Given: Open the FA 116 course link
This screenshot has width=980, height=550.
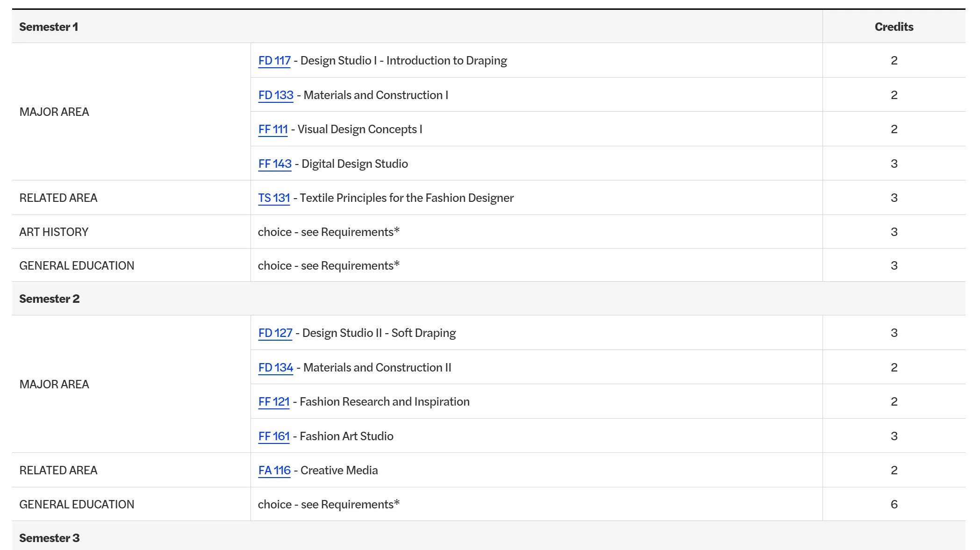Looking at the screenshot, I should pos(274,471).
